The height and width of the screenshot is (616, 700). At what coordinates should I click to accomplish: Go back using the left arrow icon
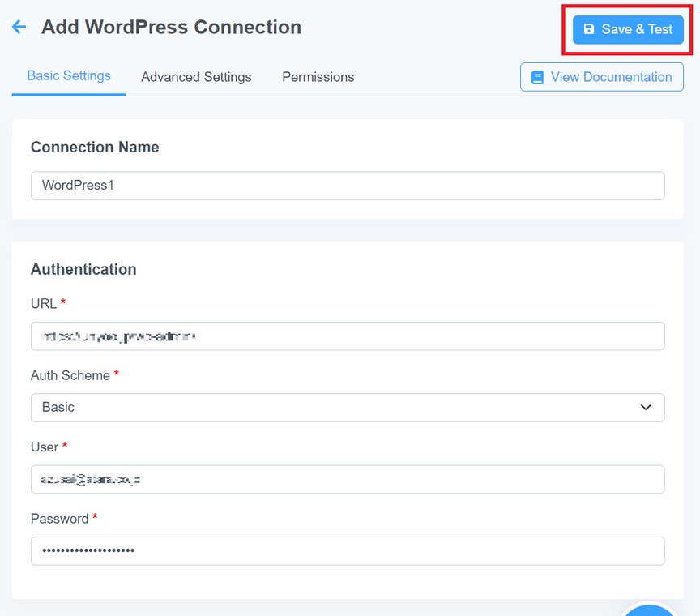[x=19, y=27]
